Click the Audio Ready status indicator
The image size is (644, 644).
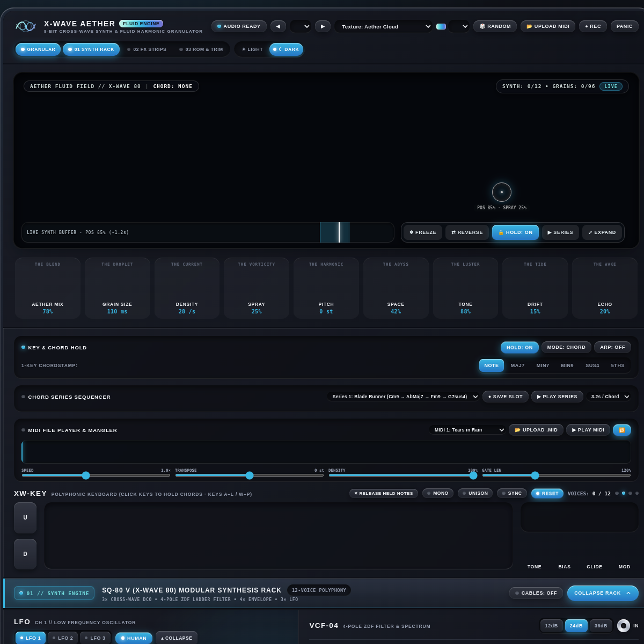239,26
